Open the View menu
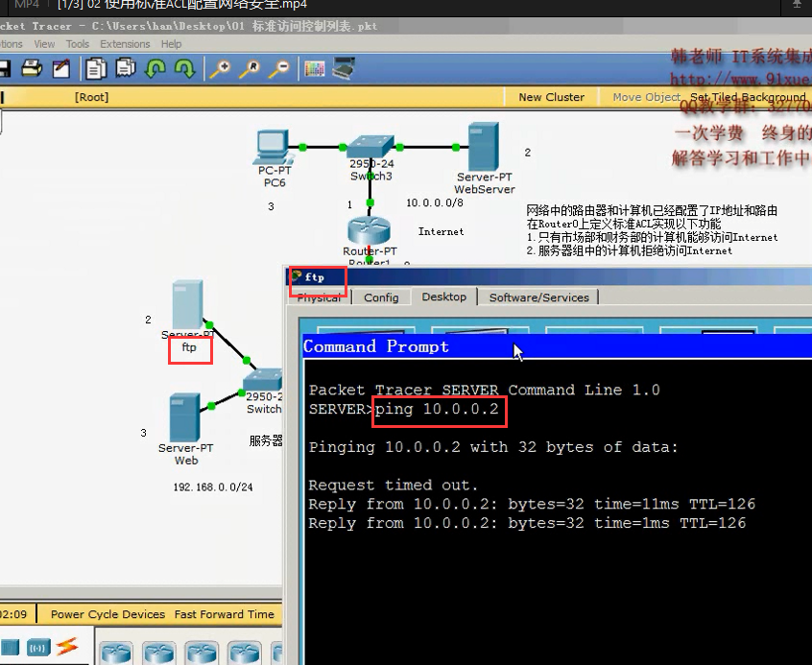 [x=44, y=44]
